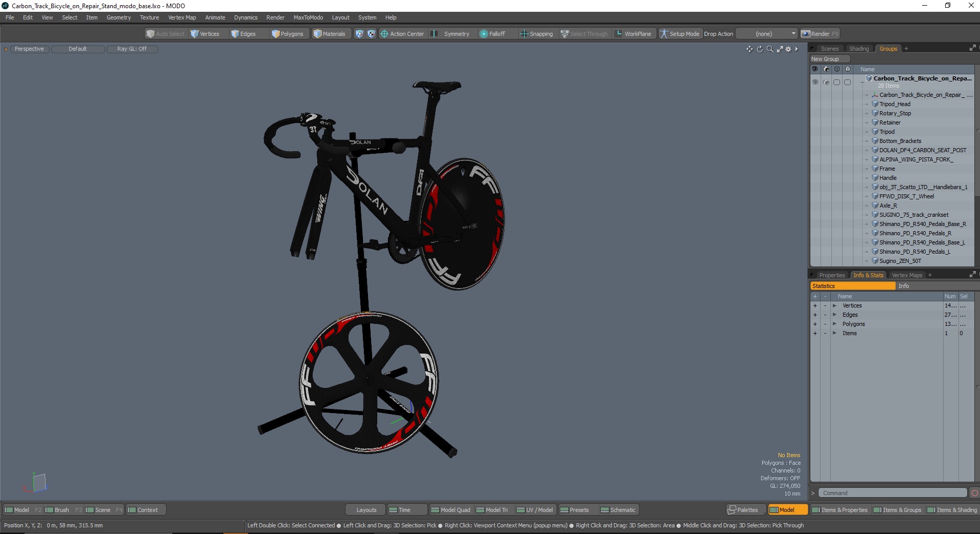
Task: Click the camera render column header
Action: pos(826,69)
